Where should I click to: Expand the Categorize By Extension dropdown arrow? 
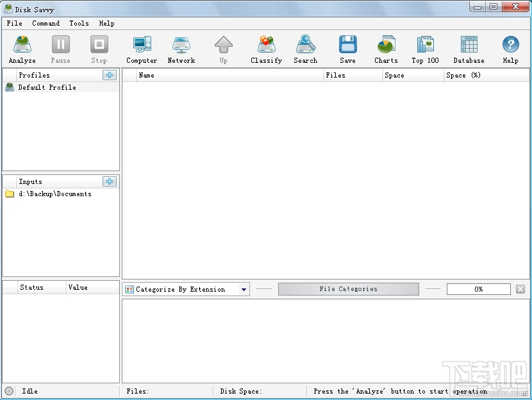point(244,289)
